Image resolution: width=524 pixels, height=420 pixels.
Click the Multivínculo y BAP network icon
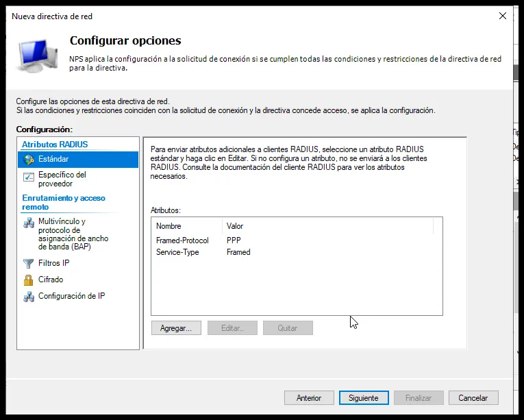pyautogui.click(x=29, y=223)
